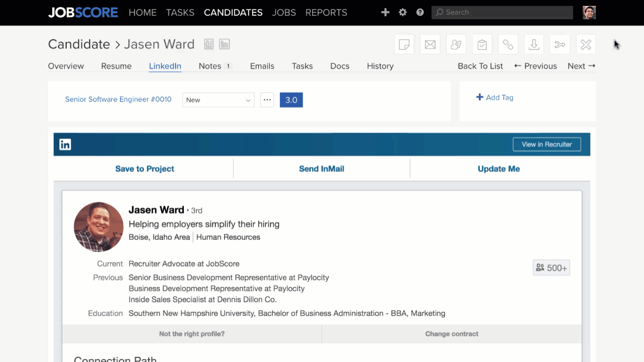Assign a task with the clipboard check icon

(x=482, y=44)
